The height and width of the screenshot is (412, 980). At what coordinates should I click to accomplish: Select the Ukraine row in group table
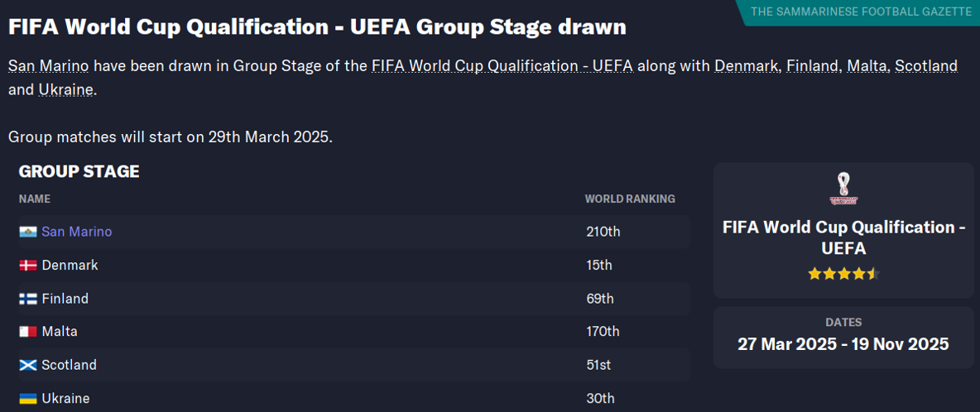(331, 399)
